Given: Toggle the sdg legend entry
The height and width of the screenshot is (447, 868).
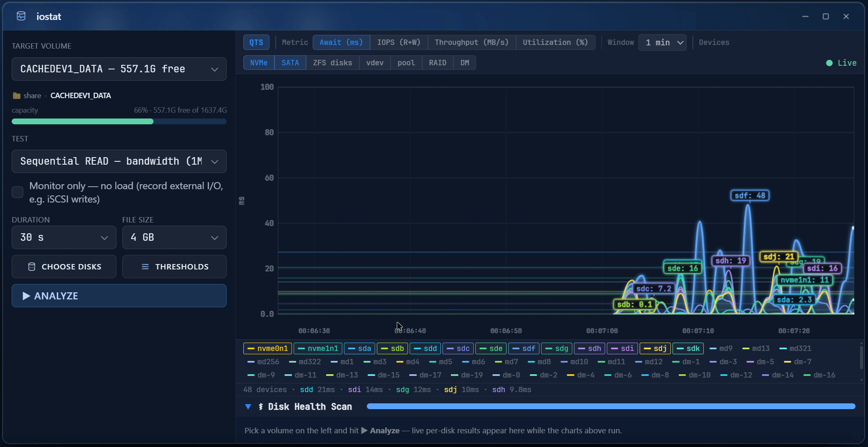Looking at the screenshot, I should coord(556,348).
